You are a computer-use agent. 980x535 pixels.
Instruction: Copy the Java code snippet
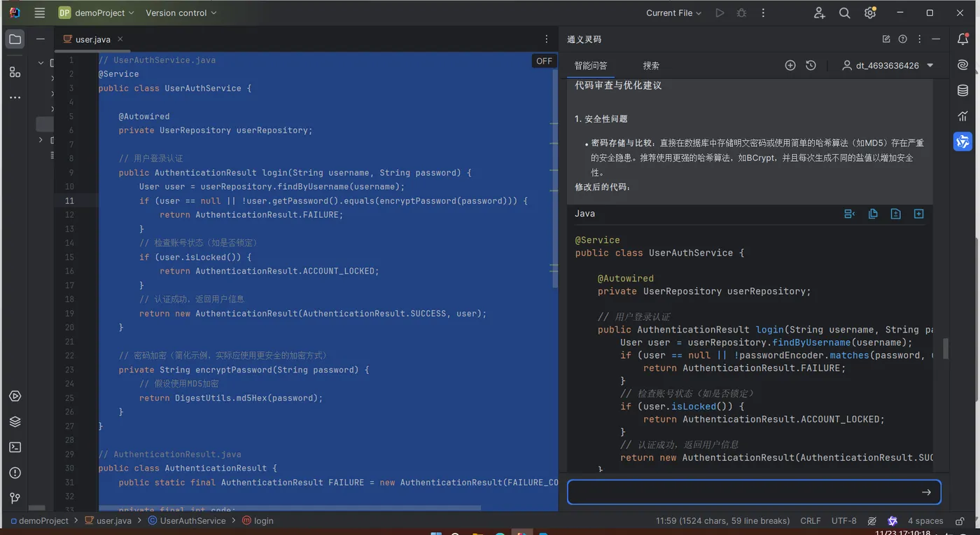click(x=873, y=214)
